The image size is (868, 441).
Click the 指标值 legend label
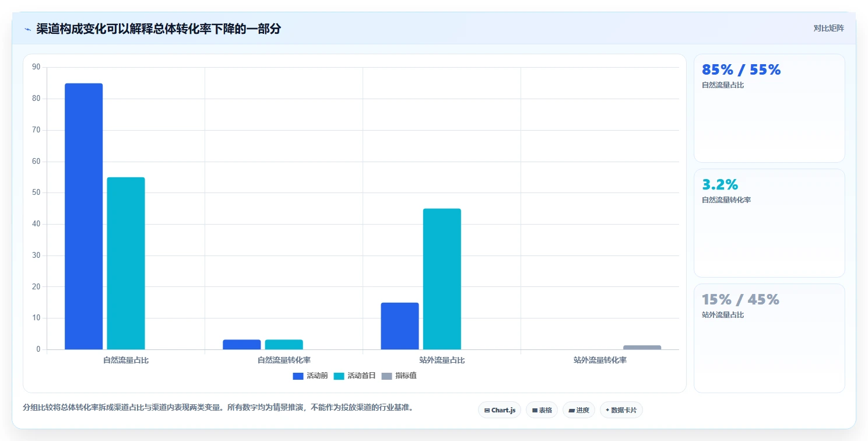tap(406, 376)
